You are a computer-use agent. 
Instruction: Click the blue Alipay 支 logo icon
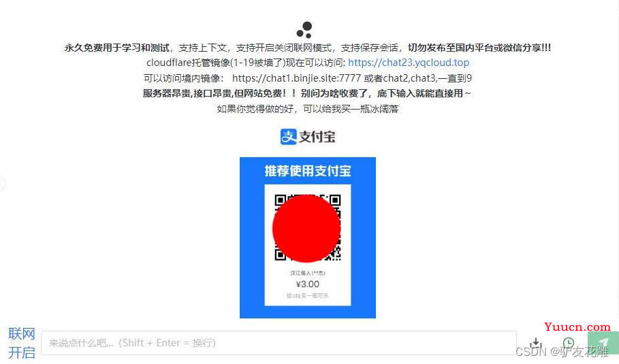pos(289,137)
